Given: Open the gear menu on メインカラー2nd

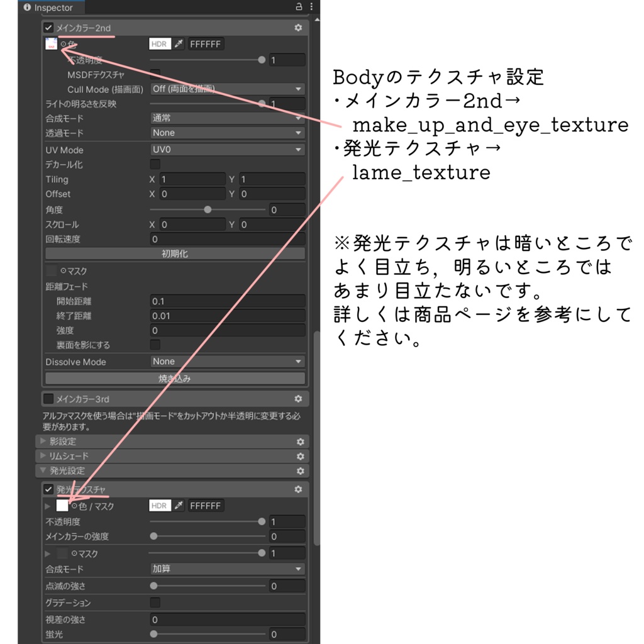Looking at the screenshot, I should tap(298, 28).
